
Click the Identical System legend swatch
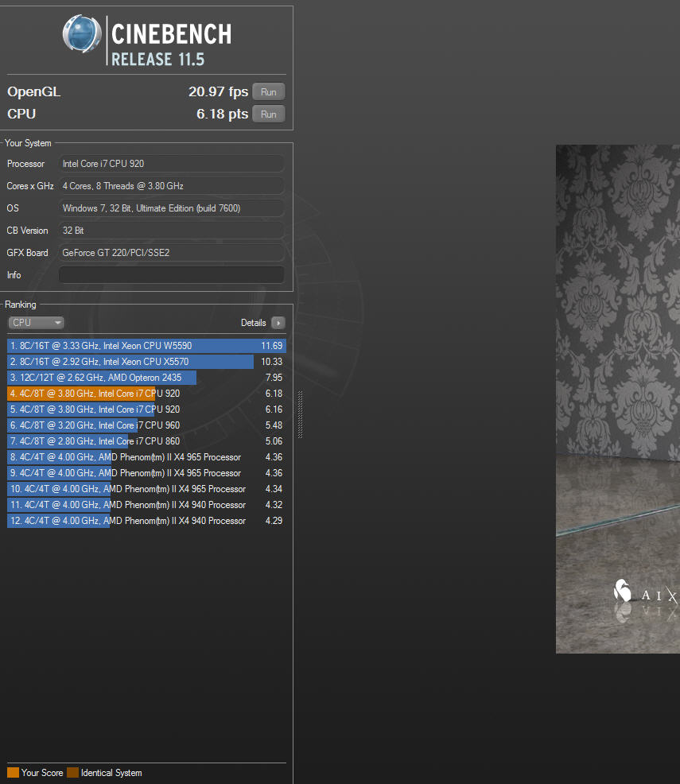click(72, 773)
